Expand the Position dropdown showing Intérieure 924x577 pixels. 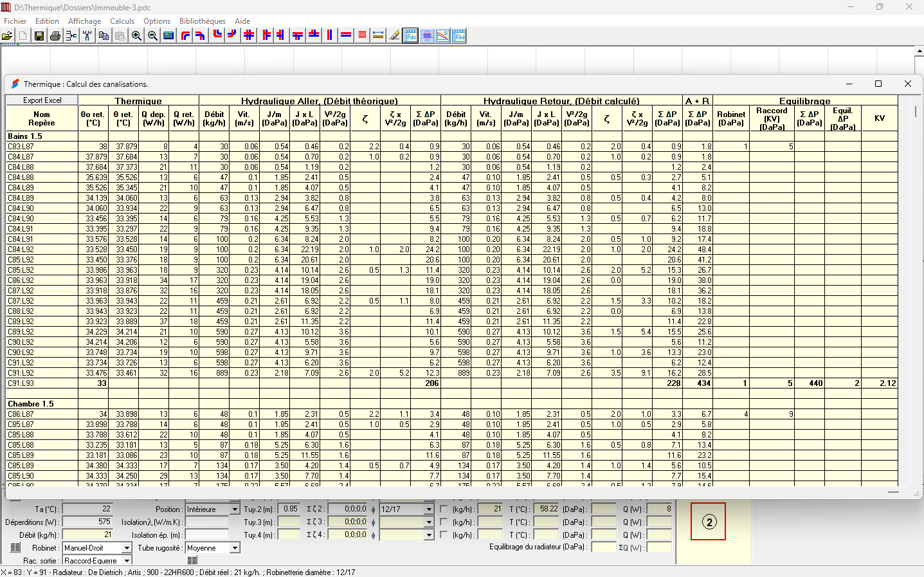click(235, 509)
